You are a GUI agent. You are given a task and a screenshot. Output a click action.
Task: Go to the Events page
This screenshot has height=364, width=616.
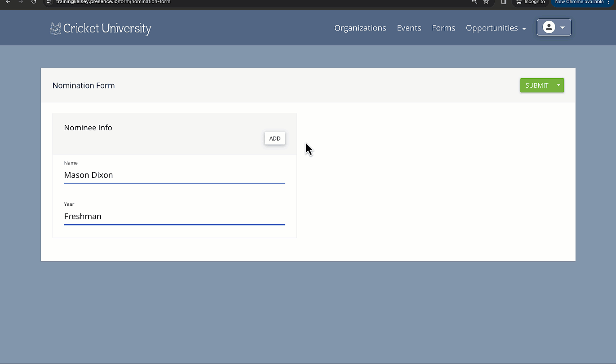tap(409, 28)
